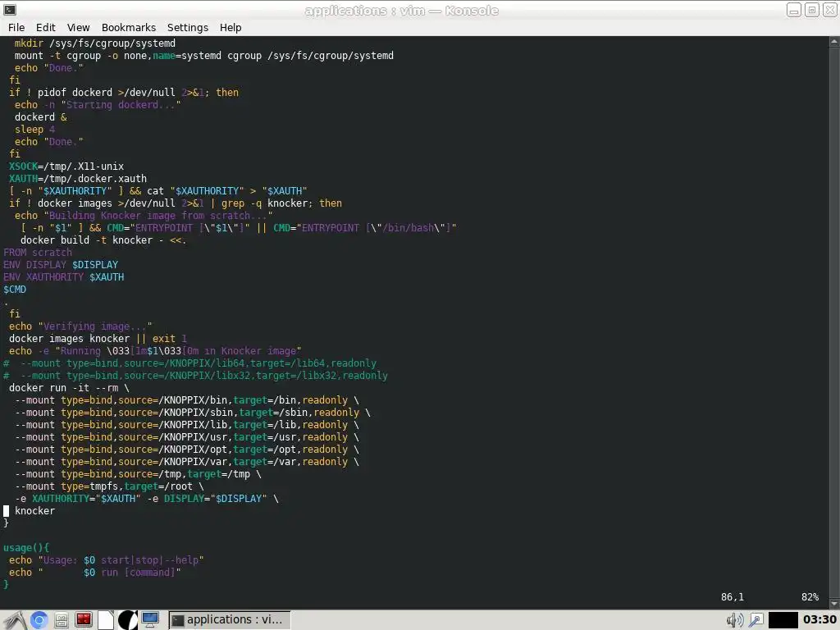Click the speaker volume tray icon

click(x=734, y=620)
